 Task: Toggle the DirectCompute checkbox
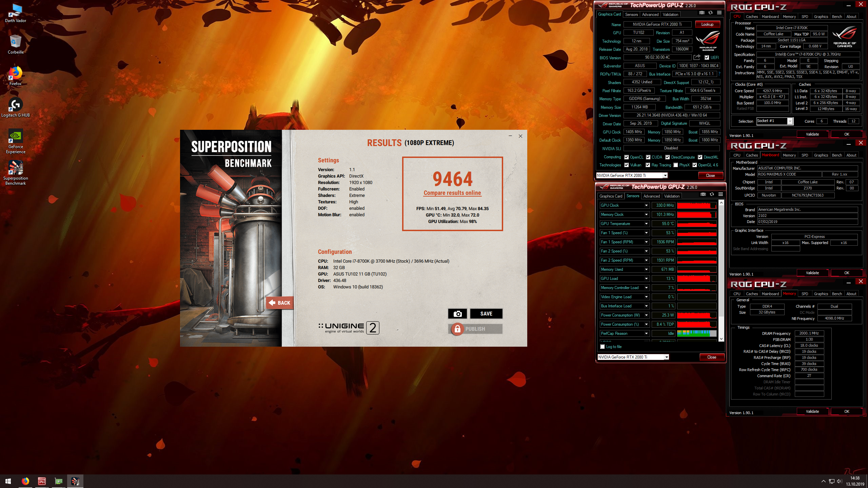pos(667,157)
